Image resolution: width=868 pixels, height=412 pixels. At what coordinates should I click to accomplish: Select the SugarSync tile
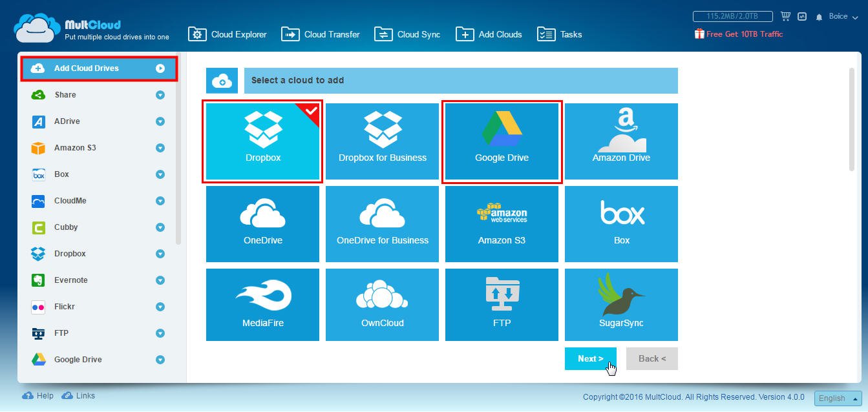pos(621,305)
